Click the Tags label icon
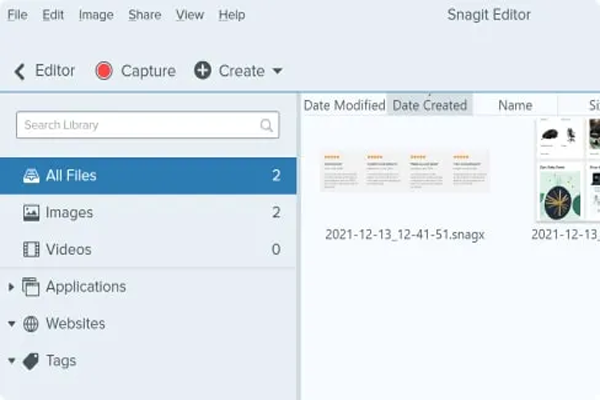The width and height of the screenshot is (600, 400). pos(31,361)
